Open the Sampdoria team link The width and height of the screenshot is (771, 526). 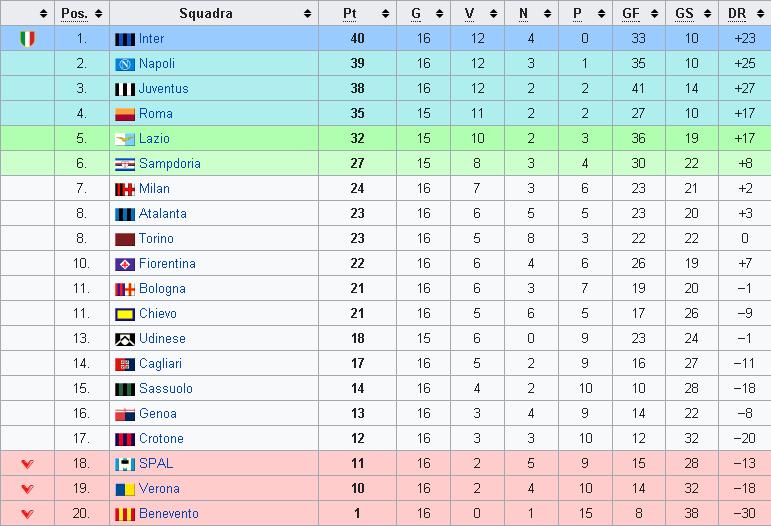(x=170, y=164)
